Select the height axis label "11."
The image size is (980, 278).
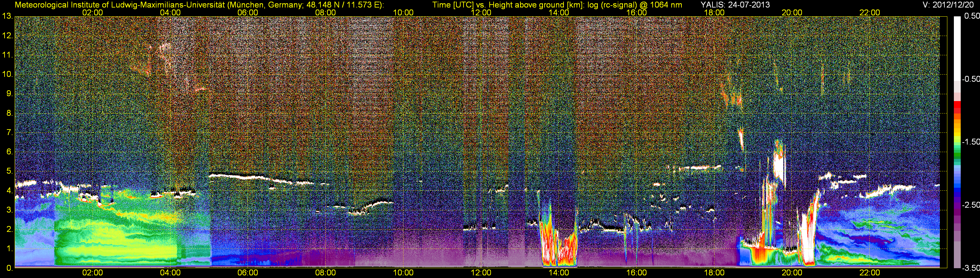[7, 55]
